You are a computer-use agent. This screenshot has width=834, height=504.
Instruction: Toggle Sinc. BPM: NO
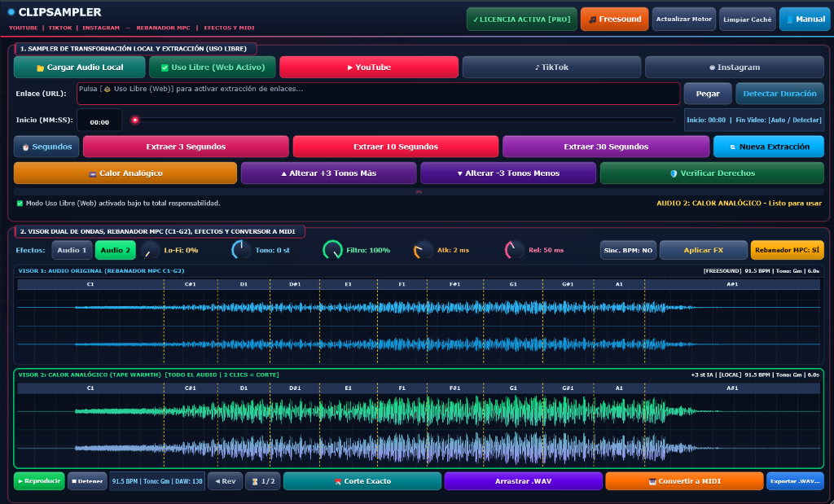pyautogui.click(x=628, y=251)
